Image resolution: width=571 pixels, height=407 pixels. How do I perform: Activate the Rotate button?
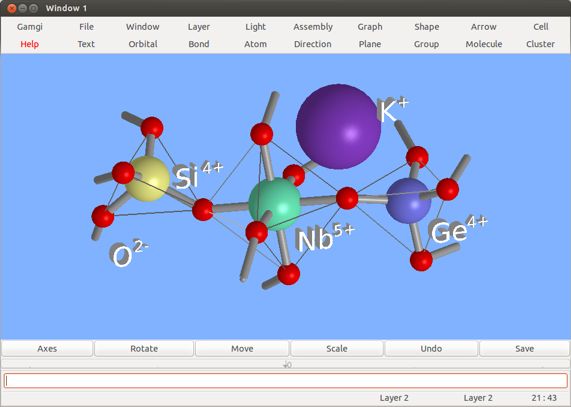[x=144, y=348]
